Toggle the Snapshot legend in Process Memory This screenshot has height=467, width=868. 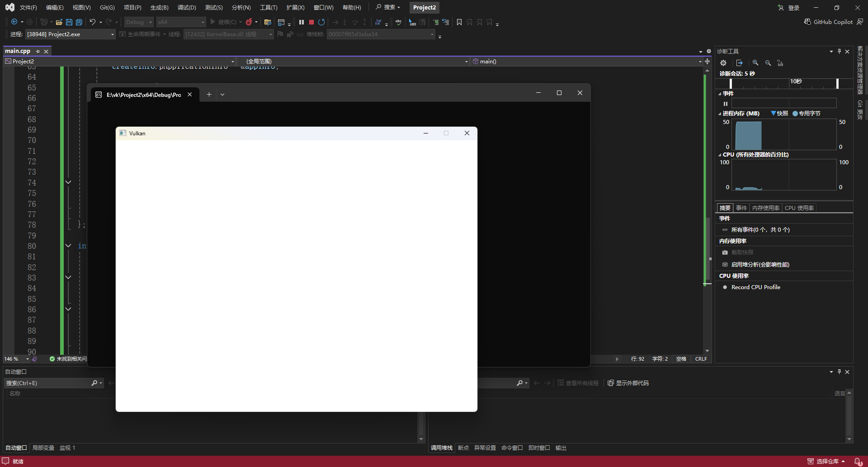tap(779, 114)
